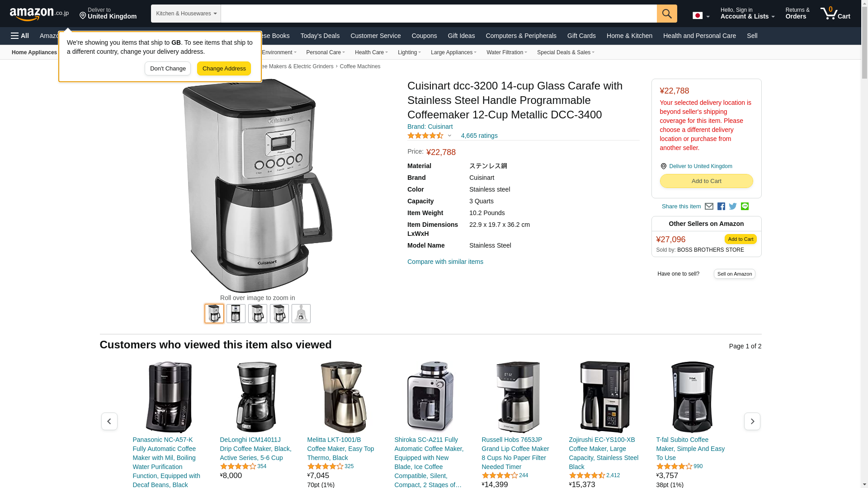Image resolution: width=868 pixels, height=488 pixels.
Task: Click into the search text field
Action: [439, 14]
